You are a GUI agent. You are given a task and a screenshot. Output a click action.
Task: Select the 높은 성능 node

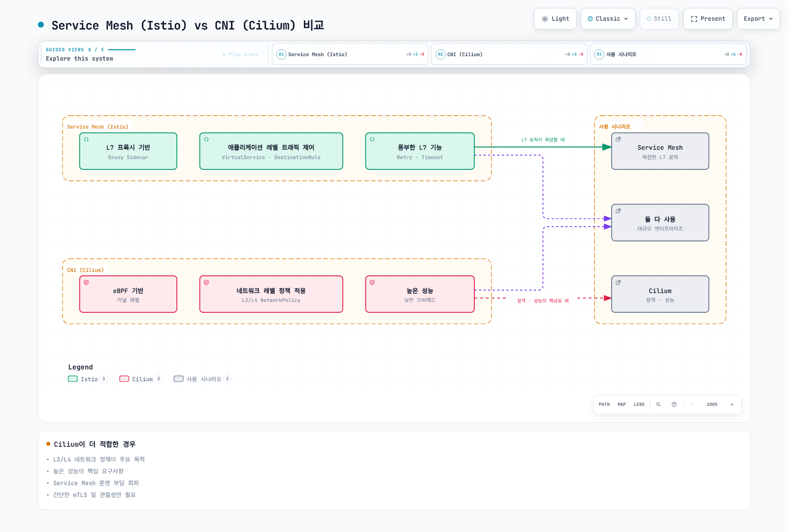tap(420, 294)
